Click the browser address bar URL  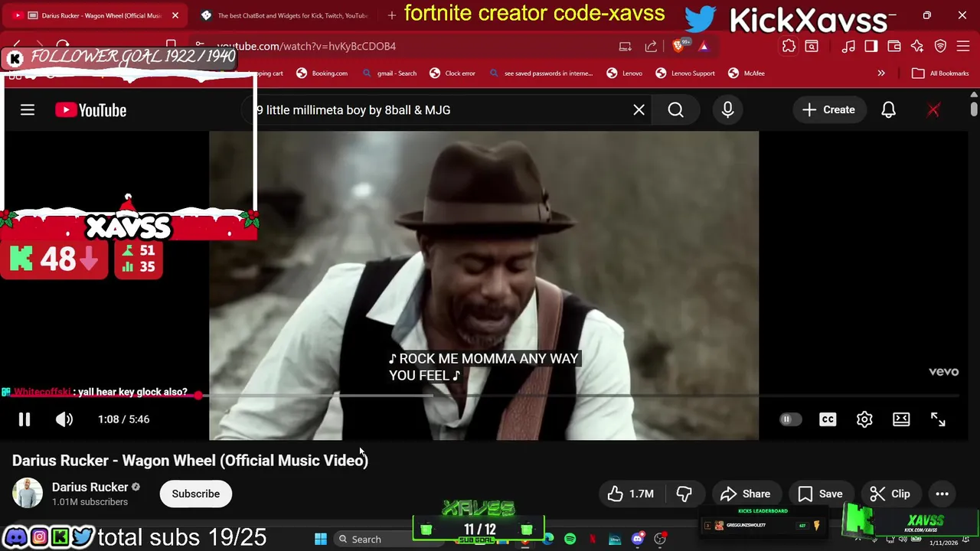306,46
